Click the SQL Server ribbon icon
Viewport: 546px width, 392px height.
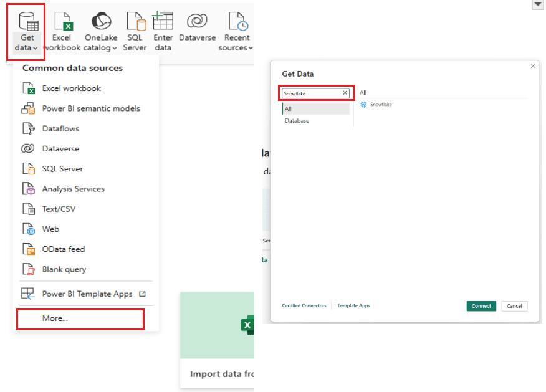[x=136, y=21]
